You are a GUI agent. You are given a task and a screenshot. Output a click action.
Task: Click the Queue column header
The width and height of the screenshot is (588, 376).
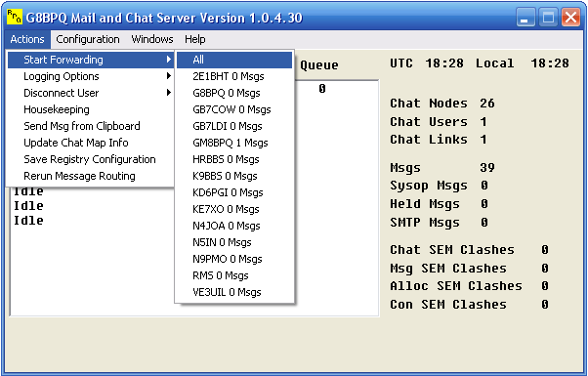[x=319, y=65]
